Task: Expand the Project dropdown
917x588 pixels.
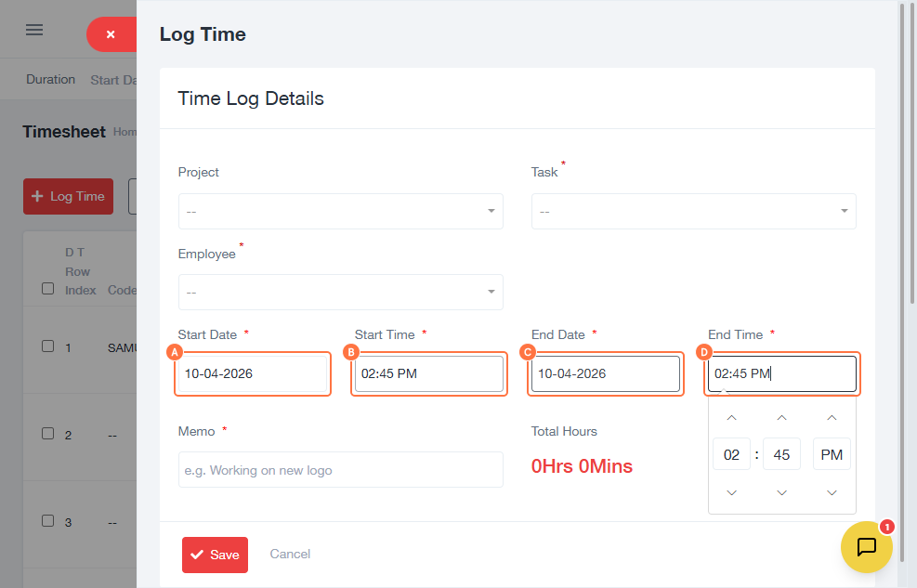Action: click(340, 211)
